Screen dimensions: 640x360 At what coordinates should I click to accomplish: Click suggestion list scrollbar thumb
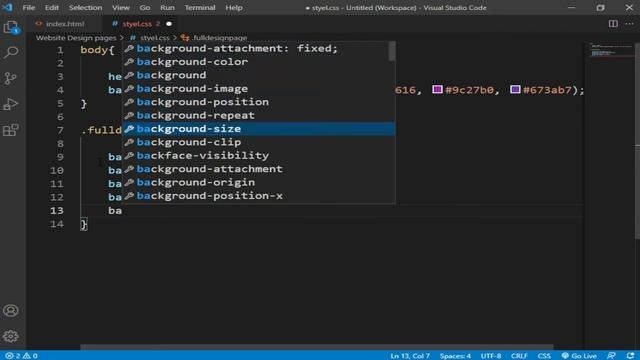pos(392,51)
